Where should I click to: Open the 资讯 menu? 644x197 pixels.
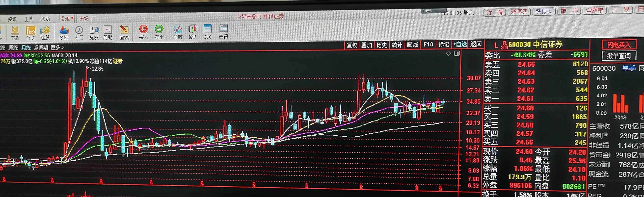click(12, 19)
